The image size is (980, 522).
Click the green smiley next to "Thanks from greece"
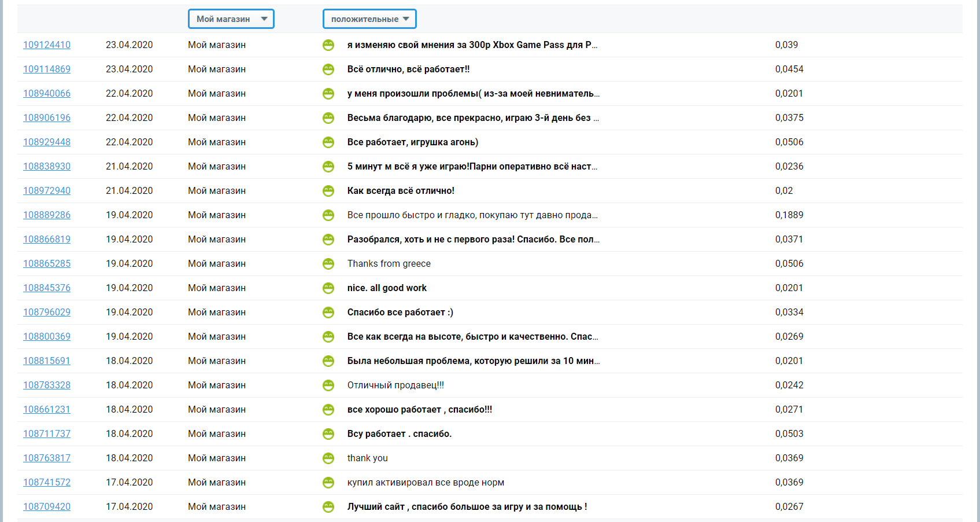(328, 264)
